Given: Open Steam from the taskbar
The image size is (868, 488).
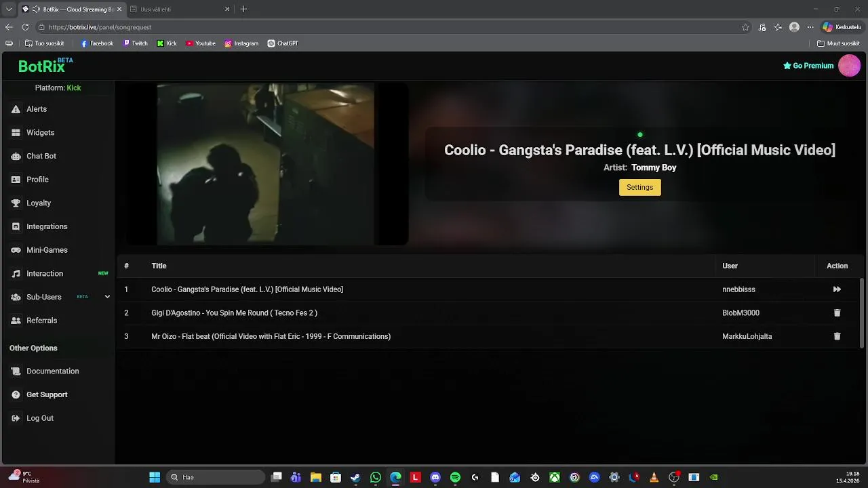Looking at the screenshot, I should coord(355,477).
